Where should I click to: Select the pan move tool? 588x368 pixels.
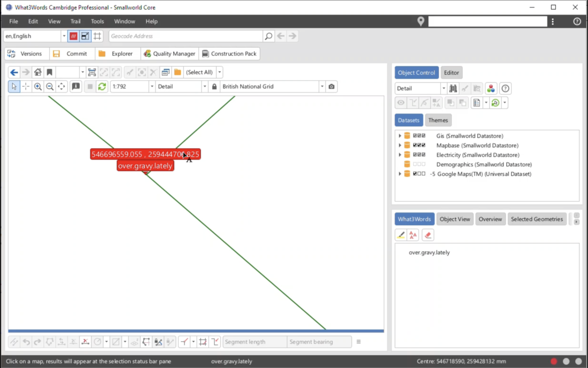[x=61, y=87]
